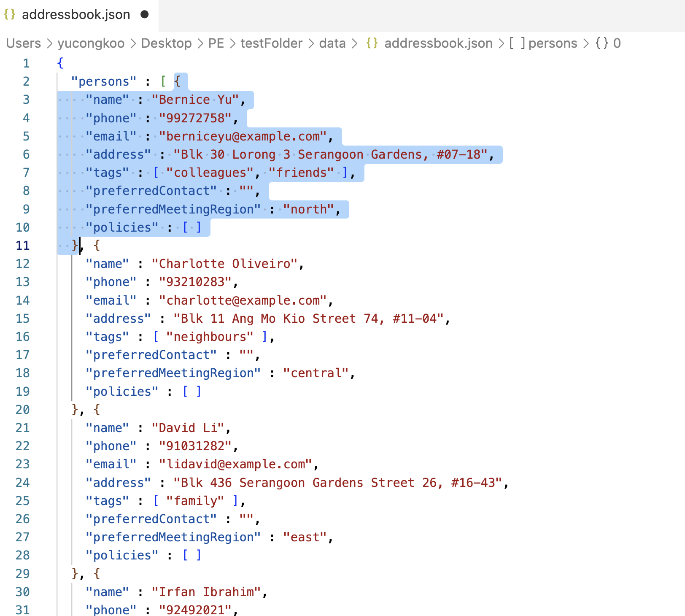Click the "persons" key on line 2
This screenshot has height=616, width=685.
[104, 81]
